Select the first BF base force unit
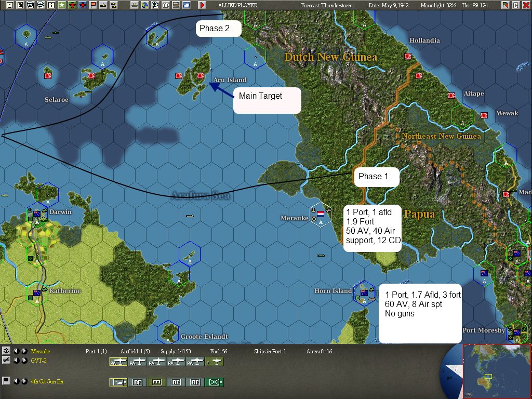This screenshot has width=532, height=399. (x=137, y=382)
